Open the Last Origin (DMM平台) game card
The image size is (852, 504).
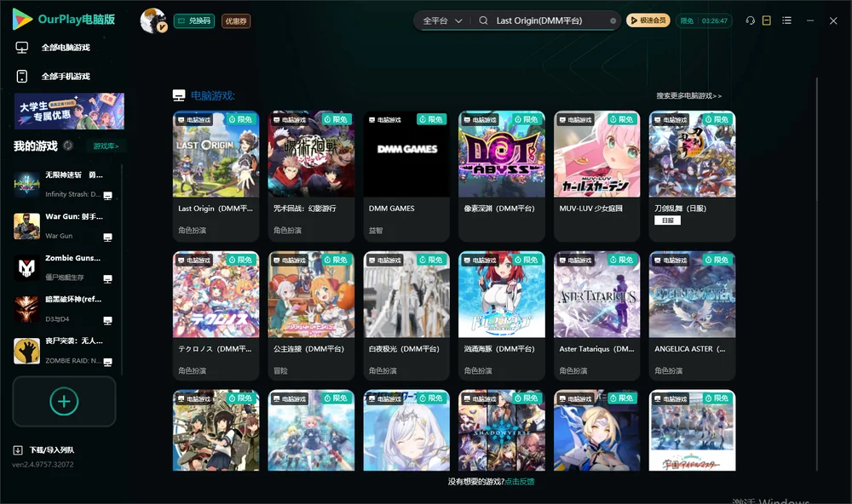point(216,176)
